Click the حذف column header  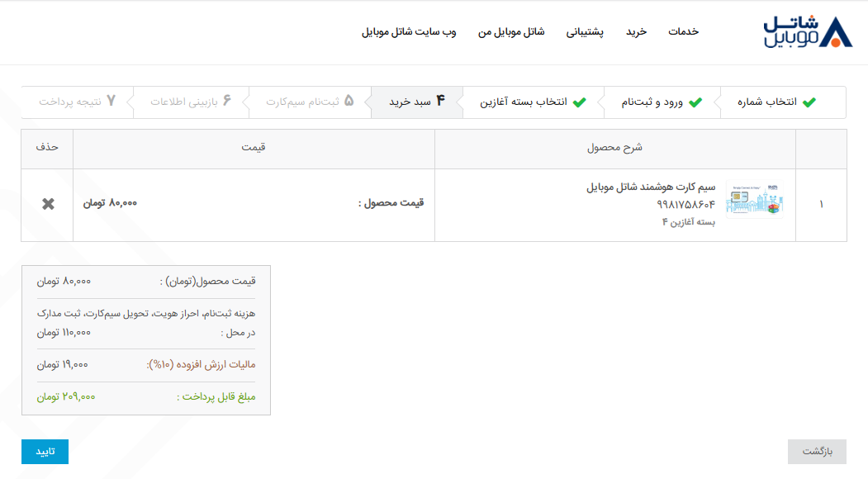47,147
